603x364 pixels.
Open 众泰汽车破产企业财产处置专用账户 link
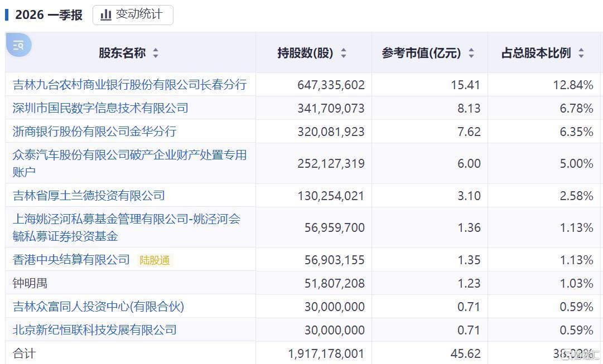129,163
